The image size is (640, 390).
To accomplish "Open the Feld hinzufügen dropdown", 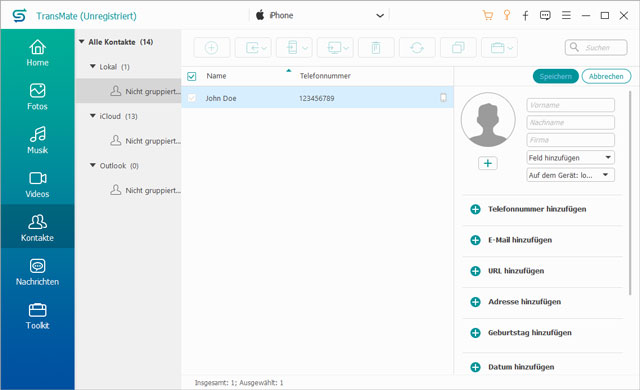I will [571, 157].
